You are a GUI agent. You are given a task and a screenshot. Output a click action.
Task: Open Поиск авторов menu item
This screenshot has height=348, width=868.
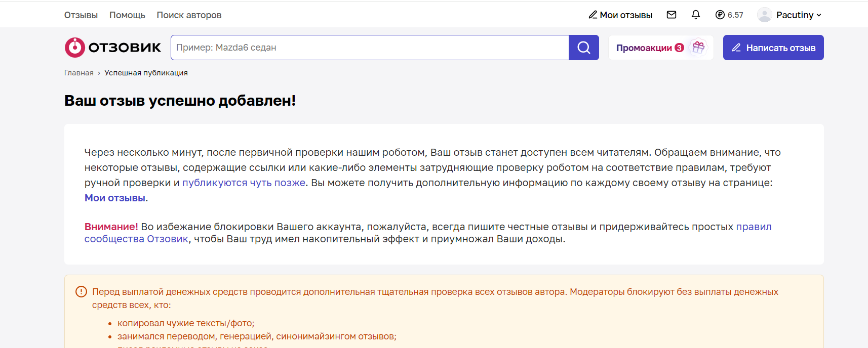pyautogui.click(x=189, y=15)
